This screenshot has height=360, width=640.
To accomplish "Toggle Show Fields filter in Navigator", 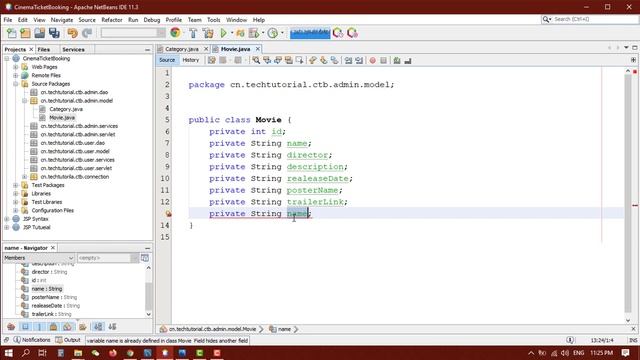I will pos(25,327).
